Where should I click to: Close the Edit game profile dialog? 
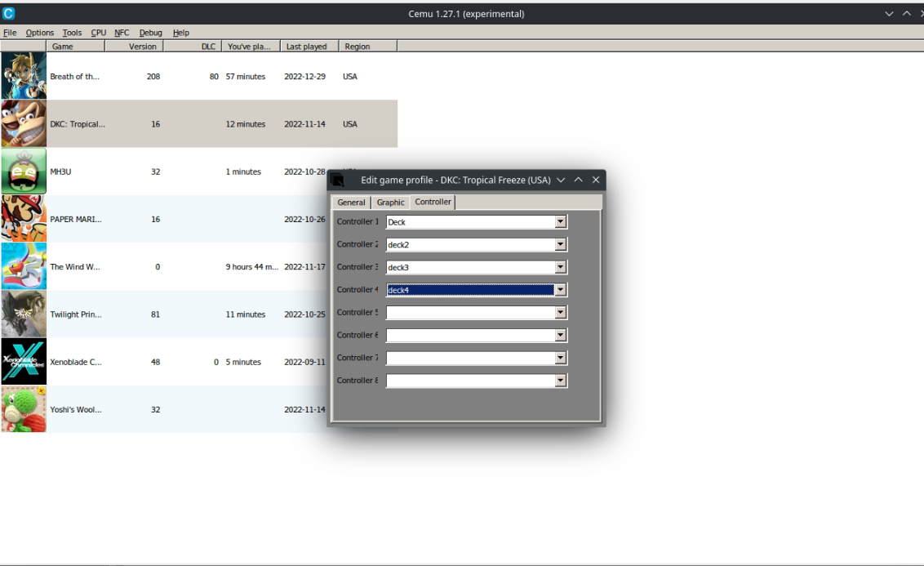(596, 180)
